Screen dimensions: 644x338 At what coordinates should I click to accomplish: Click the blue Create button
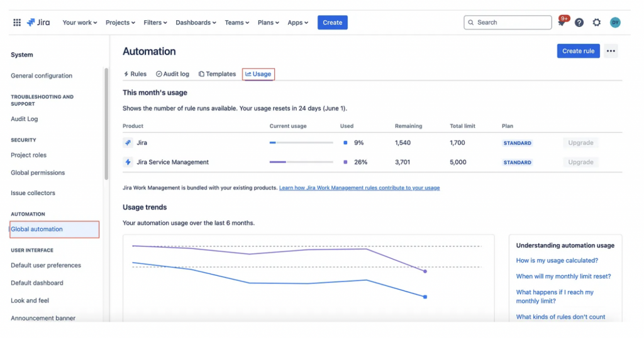(332, 23)
